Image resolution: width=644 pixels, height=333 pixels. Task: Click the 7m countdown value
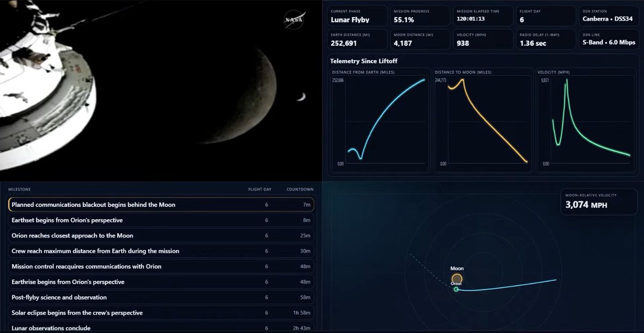tap(306, 205)
